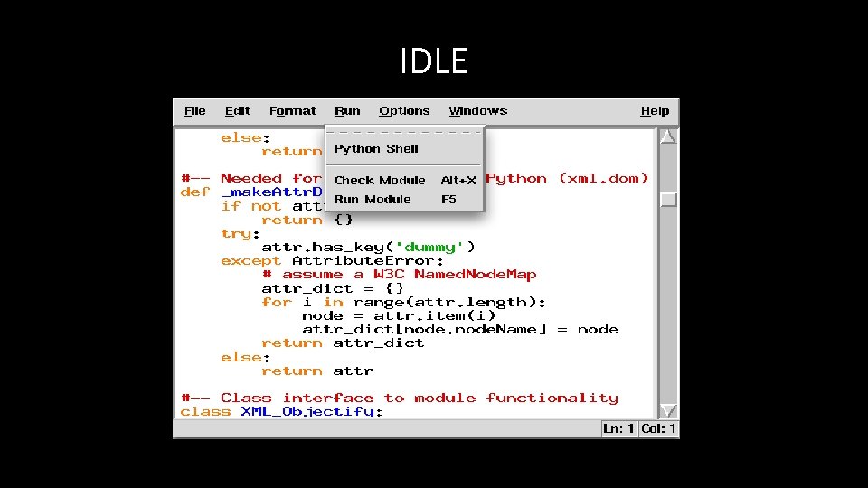This screenshot has height=488, width=868.
Task: Select Run Module menu entry
Action: click(x=404, y=199)
